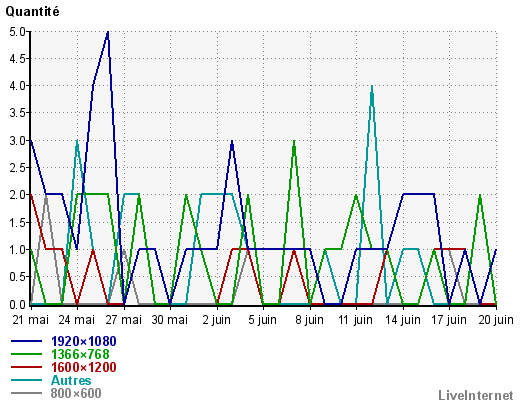
Task: Click the 1366×768 legend label
Action: [x=80, y=354]
